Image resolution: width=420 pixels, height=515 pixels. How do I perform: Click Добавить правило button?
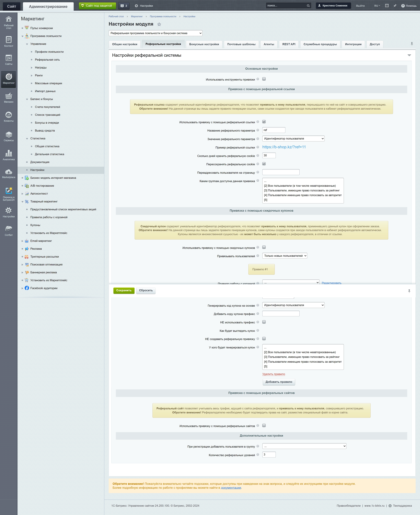click(279, 382)
